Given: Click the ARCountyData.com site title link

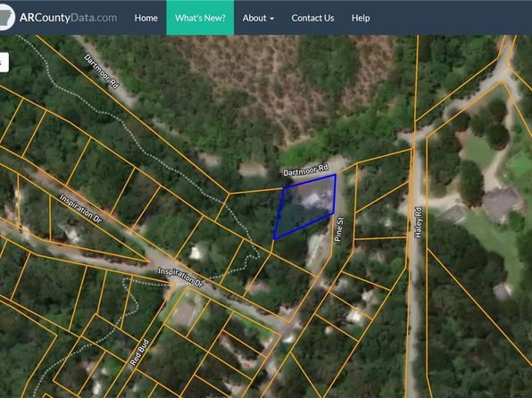Looking at the screenshot, I should coord(68,18).
